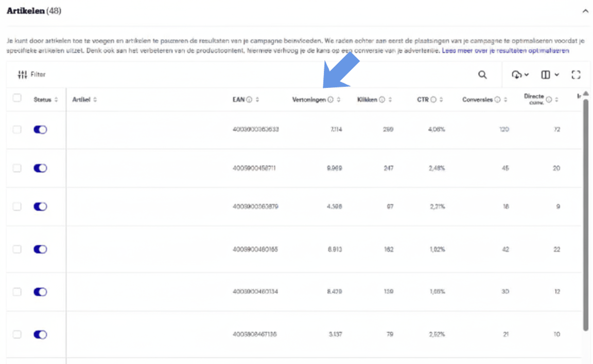Toggle status for EAN 4003900363879
Screen dimensions: 593x364
point(40,207)
